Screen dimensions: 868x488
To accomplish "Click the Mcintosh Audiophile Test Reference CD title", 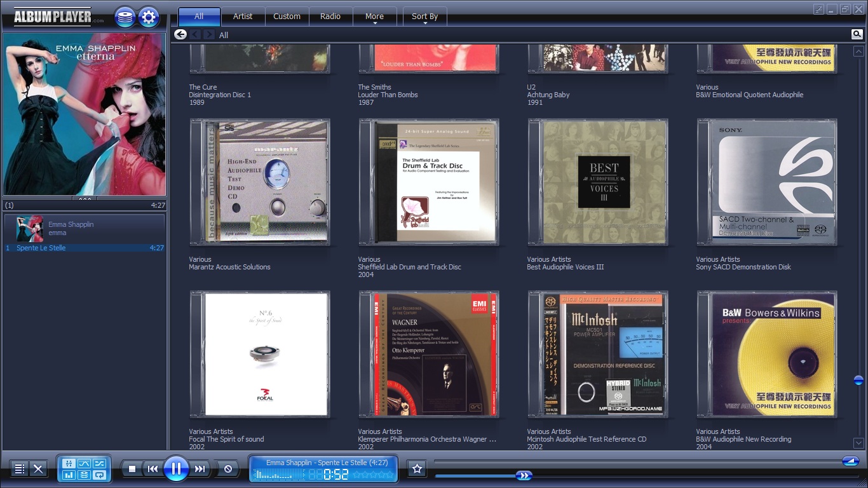I will (x=587, y=439).
